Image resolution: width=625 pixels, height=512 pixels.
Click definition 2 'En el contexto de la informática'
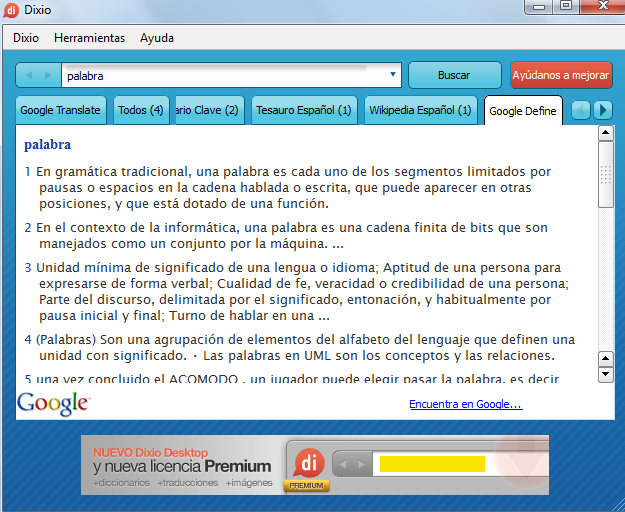point(286,235)
